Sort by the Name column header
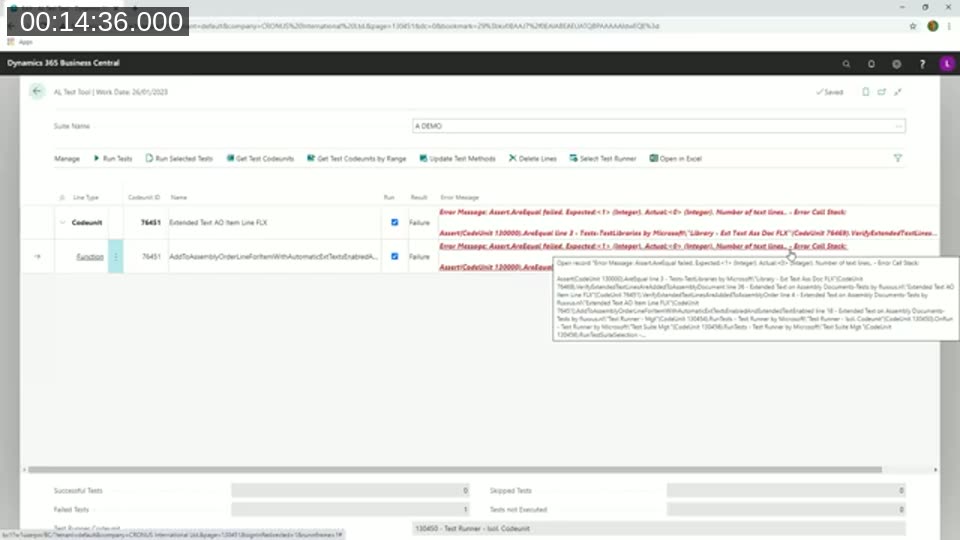This screenshot has height=540, width=960. (x=179, y=198)
